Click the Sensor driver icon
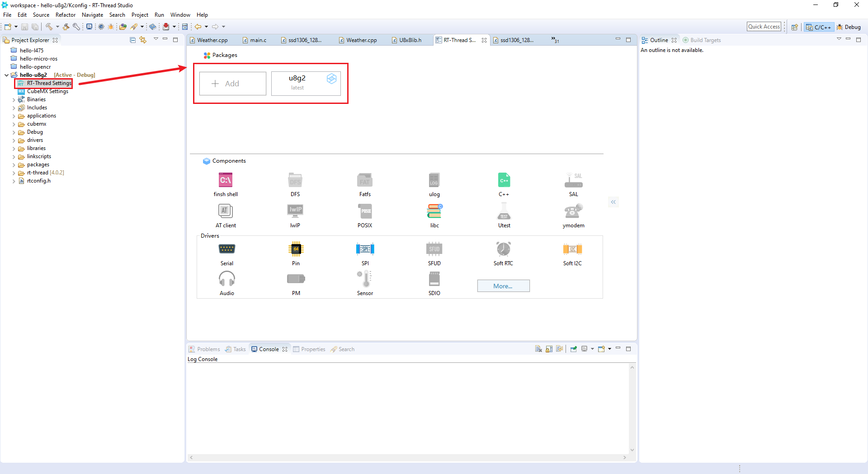The image size is (868, 474). click(365, 279)
